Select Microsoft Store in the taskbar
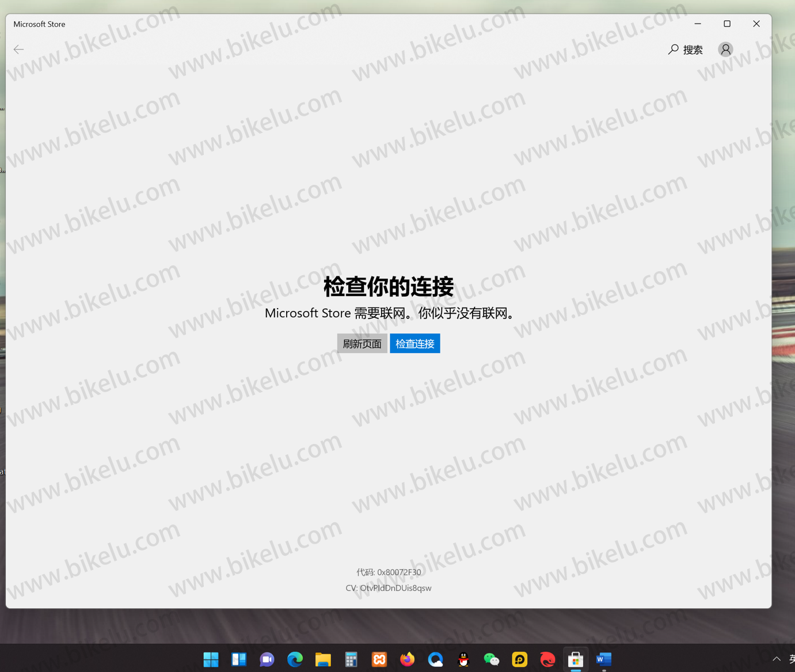Image resolution: width=795 pixels, height=672 pixels. pos(576,659)
